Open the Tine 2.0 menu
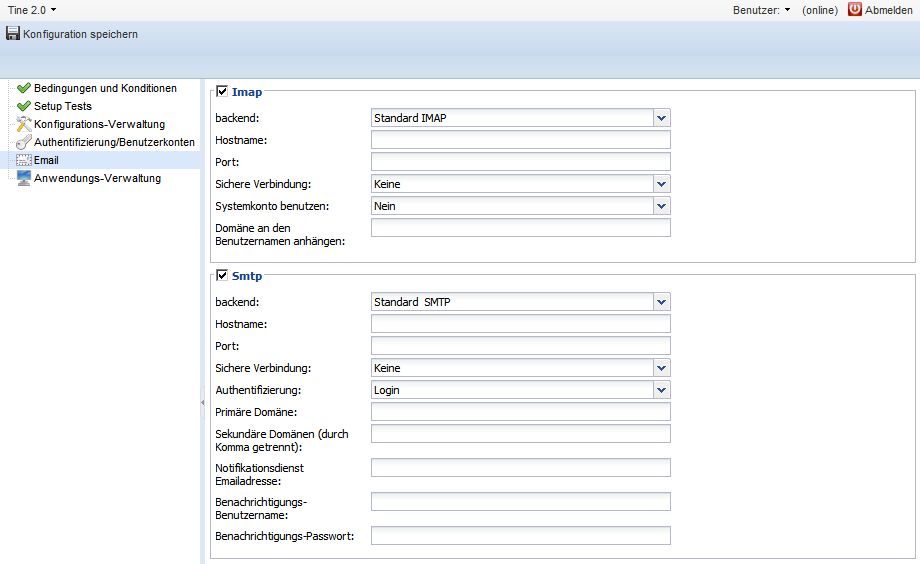Viewport: 920px width, 564px height. [x=32, y=9]
